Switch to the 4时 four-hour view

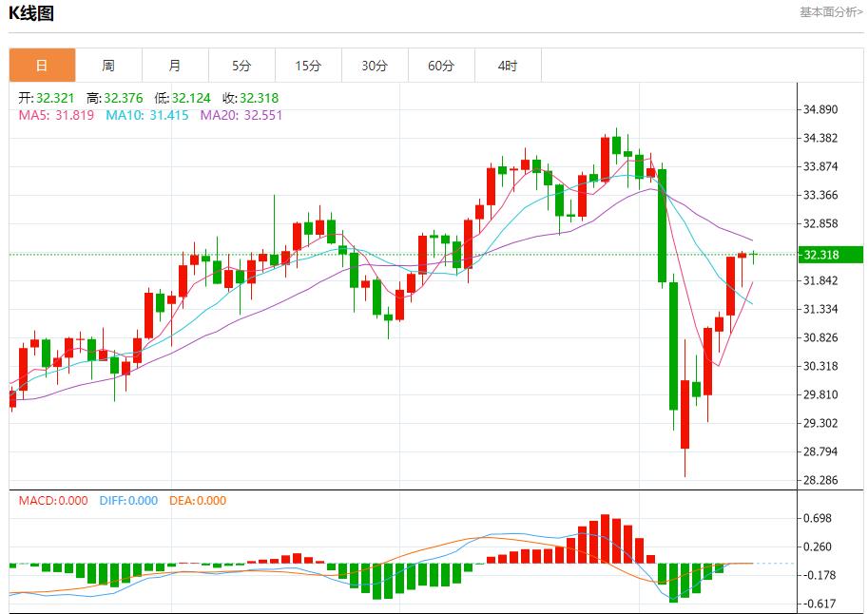click(508, 65)
